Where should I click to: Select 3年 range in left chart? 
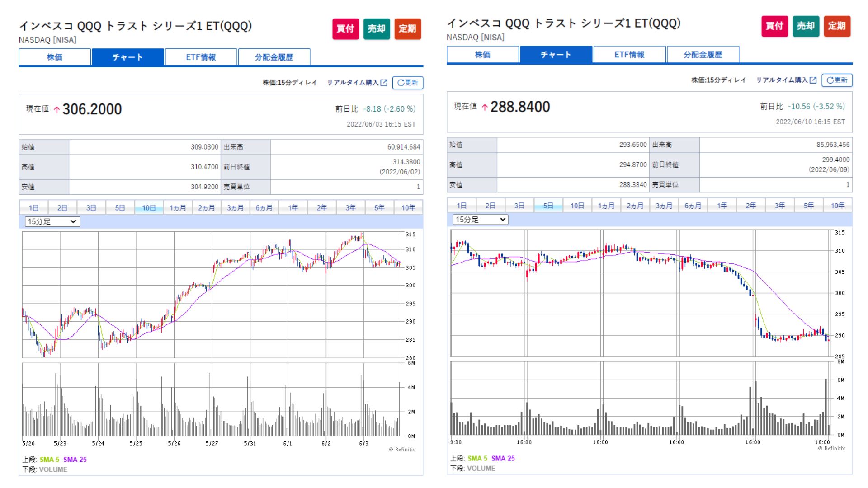pos(351,207)
